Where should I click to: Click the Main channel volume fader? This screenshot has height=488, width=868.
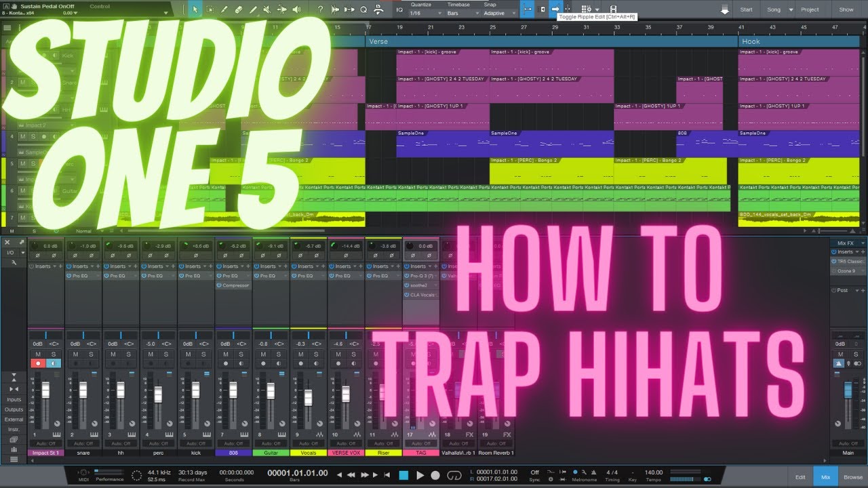tap(848, 390)
